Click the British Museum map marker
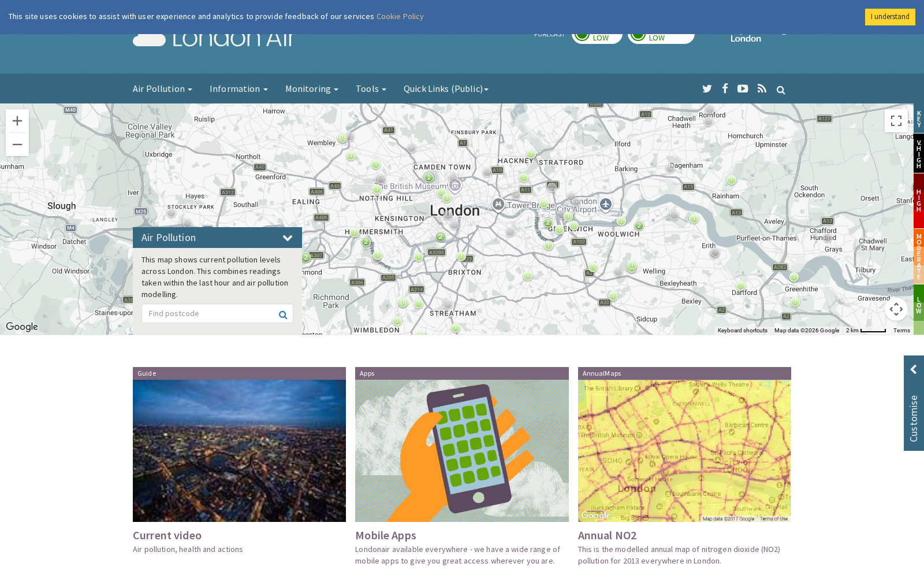Viewport: 924px width, 578px height. pyautogui.click(x=455, y=185)
